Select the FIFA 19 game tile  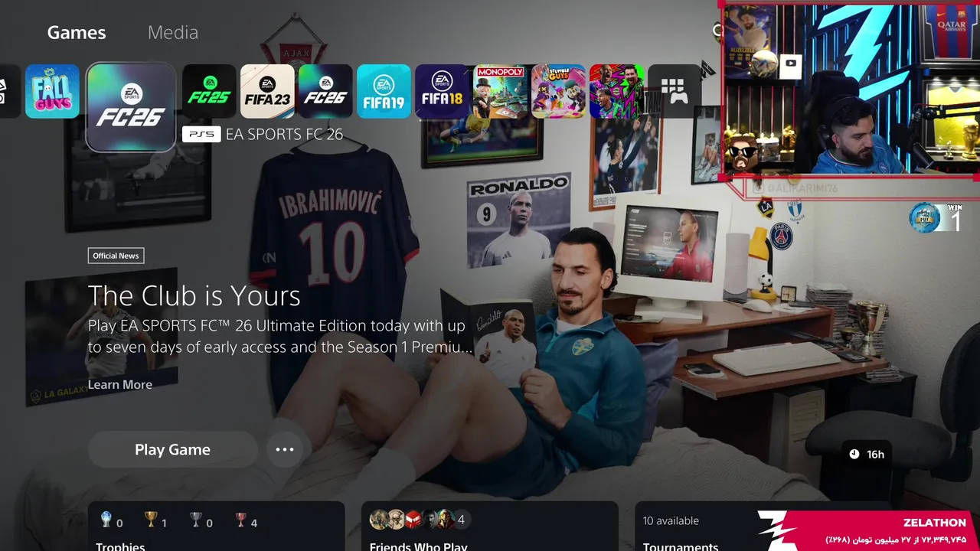[384, 91]
